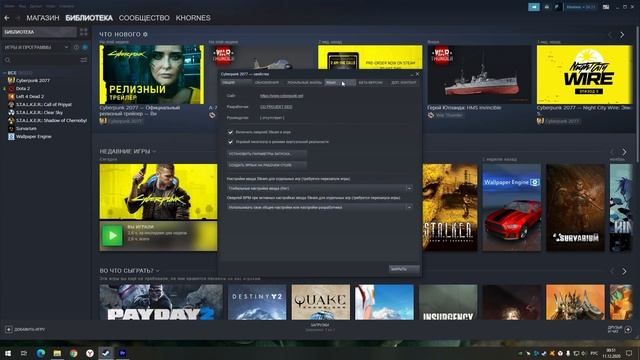Click the БИБЛИОТЕКА home button in sidebar
The image size is (640, 360).
(x=39, y=32)
